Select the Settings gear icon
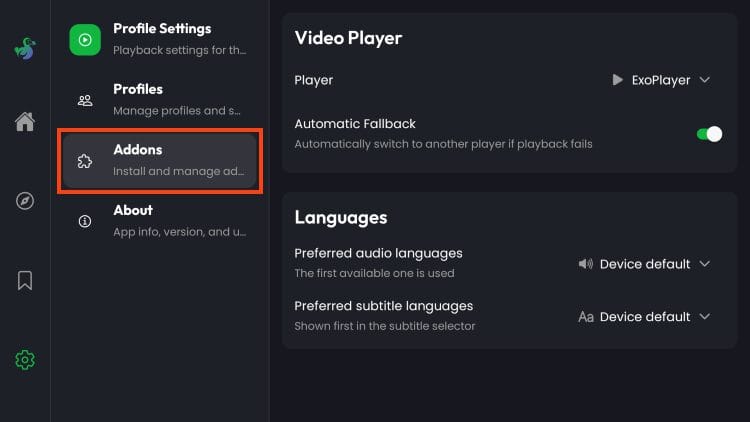The image size is (750, 422). pyautogui.click(x=25, y=360)
